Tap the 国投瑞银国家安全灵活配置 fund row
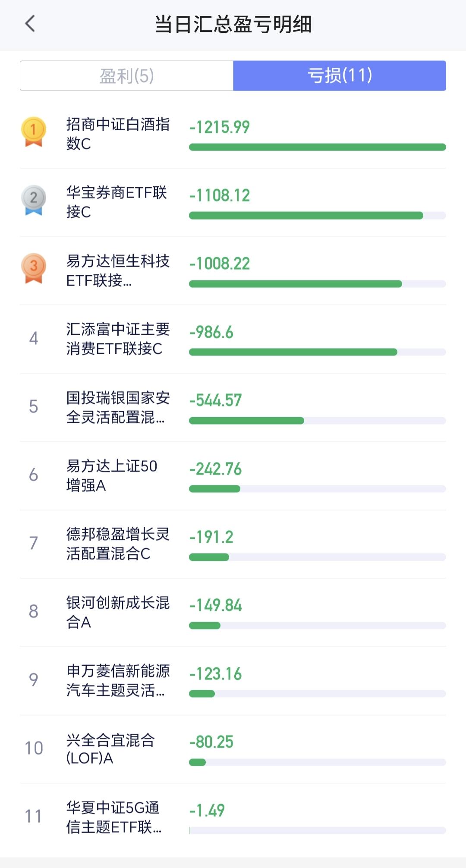This screenshot has width=466, height=868. point(233,407)
